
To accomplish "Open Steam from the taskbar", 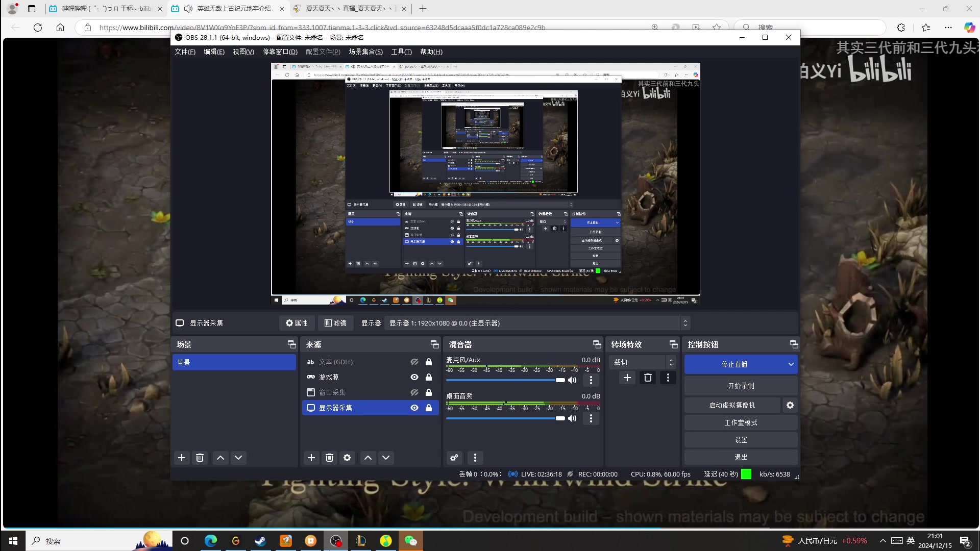I will tap(260, 541).
